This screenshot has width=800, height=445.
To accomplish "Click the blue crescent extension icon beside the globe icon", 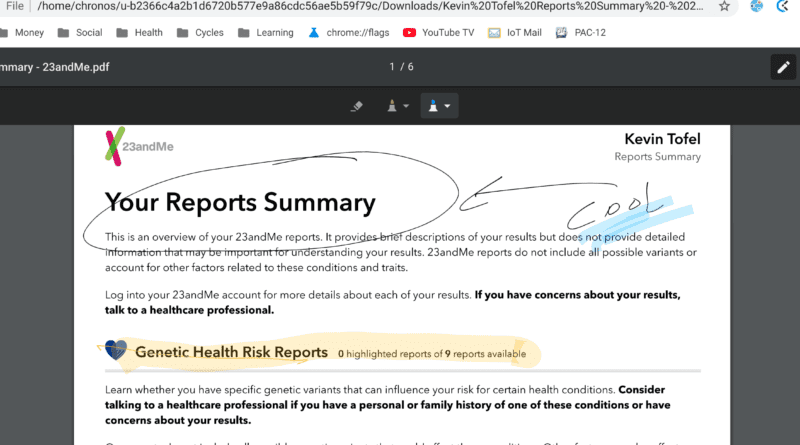I will 782,6.
